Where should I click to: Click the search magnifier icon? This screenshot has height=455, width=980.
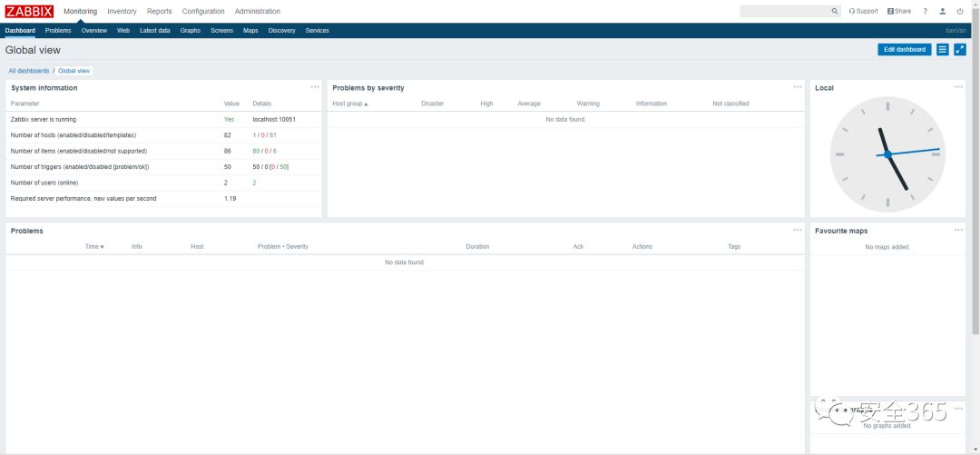click(x=835, y=11)
